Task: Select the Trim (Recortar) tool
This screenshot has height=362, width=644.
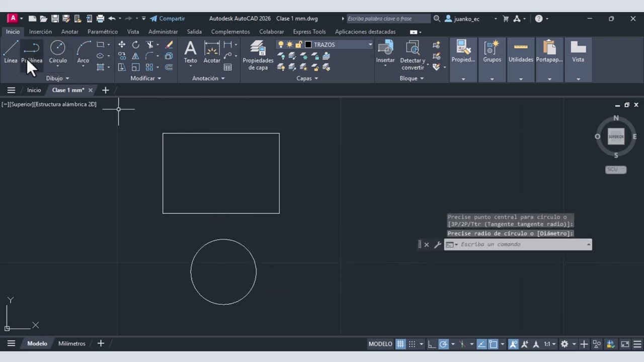Action: click(x=149, y=45)
